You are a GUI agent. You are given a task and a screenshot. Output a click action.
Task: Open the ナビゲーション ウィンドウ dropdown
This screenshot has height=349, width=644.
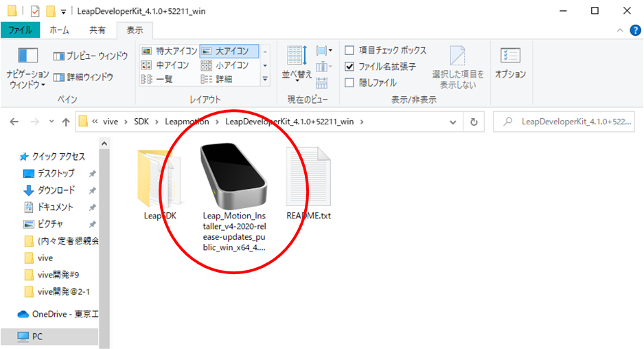pyautogui.click(x=27, y=68)
